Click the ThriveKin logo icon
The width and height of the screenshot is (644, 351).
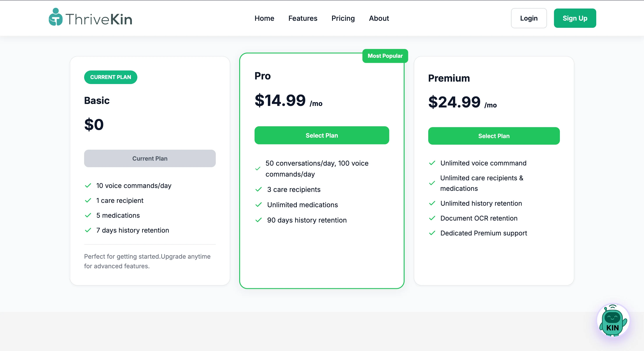tap(55, 17)
